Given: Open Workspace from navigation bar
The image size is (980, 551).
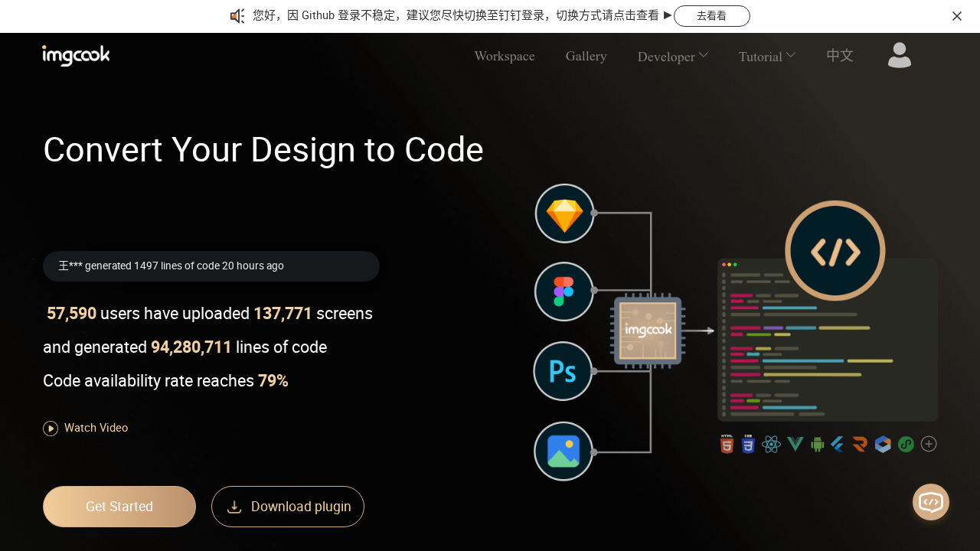Looking at the screenshot, I should 504,56.
